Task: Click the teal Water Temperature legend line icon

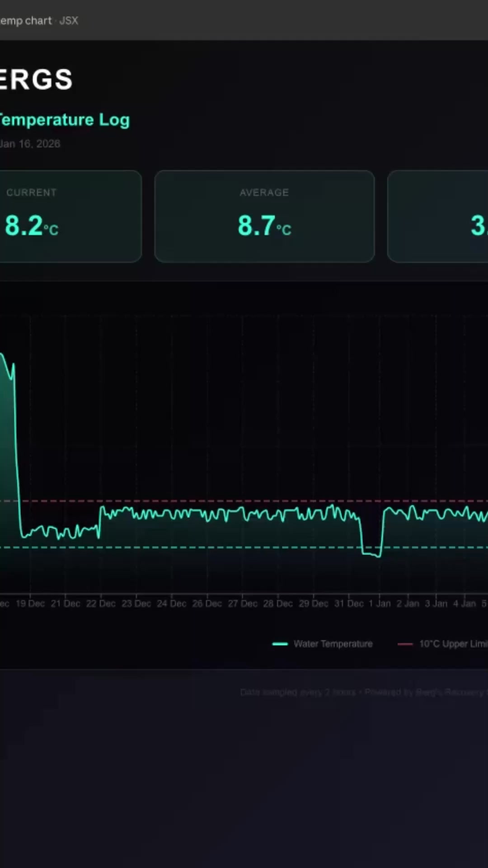Action: [x=280, y=644]
